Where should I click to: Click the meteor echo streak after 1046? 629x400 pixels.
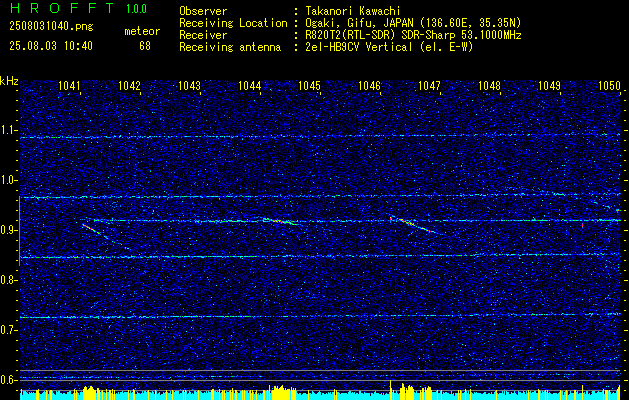tap(415, 225)
